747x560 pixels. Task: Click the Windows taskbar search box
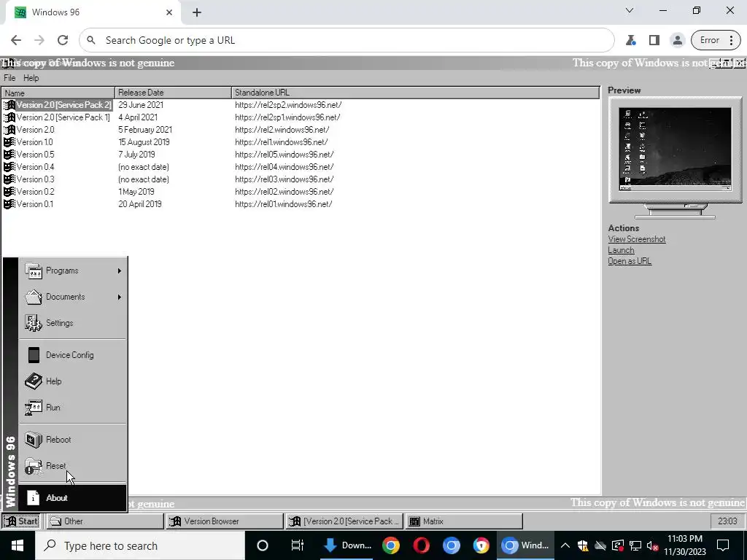point(140,545)
